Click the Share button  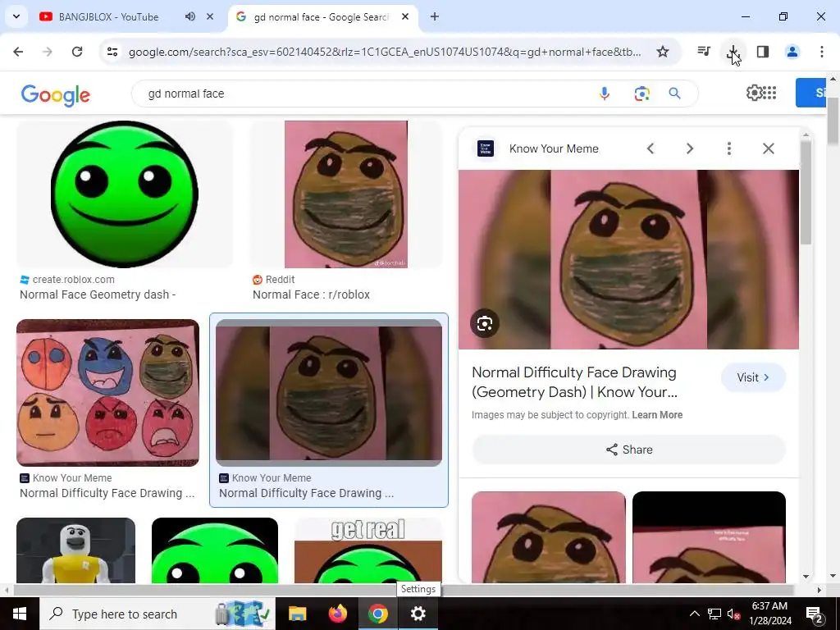pyautogui.click(x=629, y=450)
